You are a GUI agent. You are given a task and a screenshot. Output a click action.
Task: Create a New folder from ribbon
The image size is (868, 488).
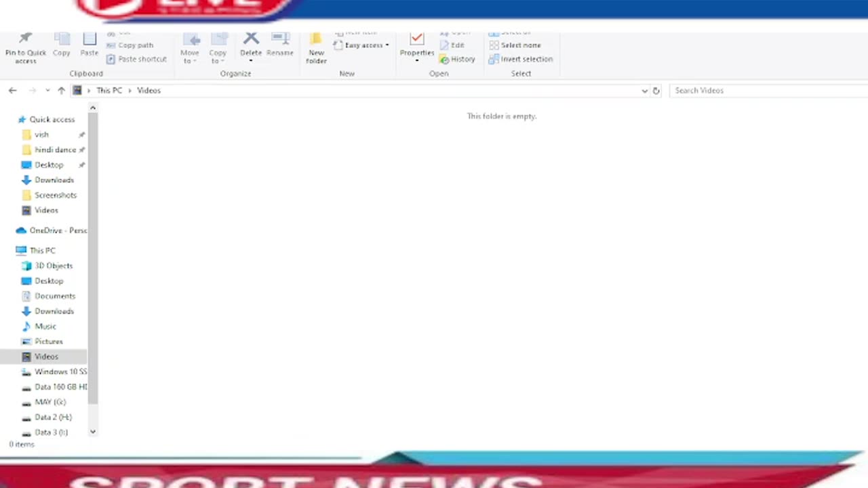(x=316, y=49)
